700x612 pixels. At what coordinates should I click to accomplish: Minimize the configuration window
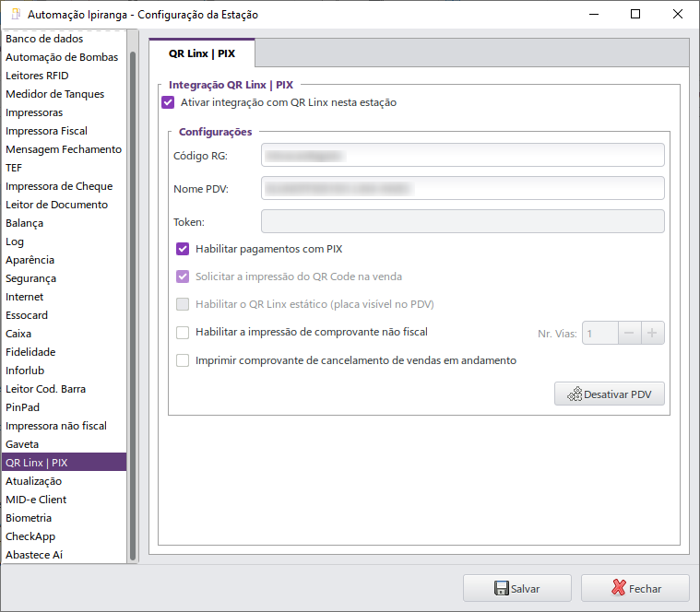(594, 14)
